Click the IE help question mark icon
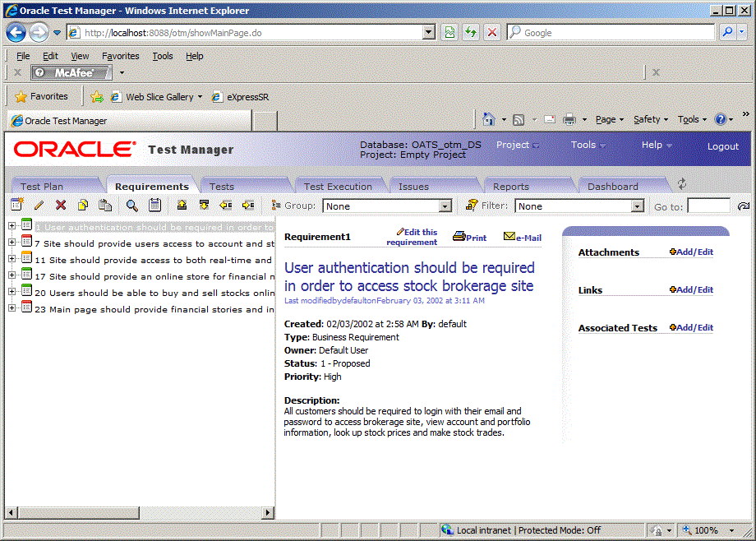This screenshot has height=541, width=756. [721, 119]
